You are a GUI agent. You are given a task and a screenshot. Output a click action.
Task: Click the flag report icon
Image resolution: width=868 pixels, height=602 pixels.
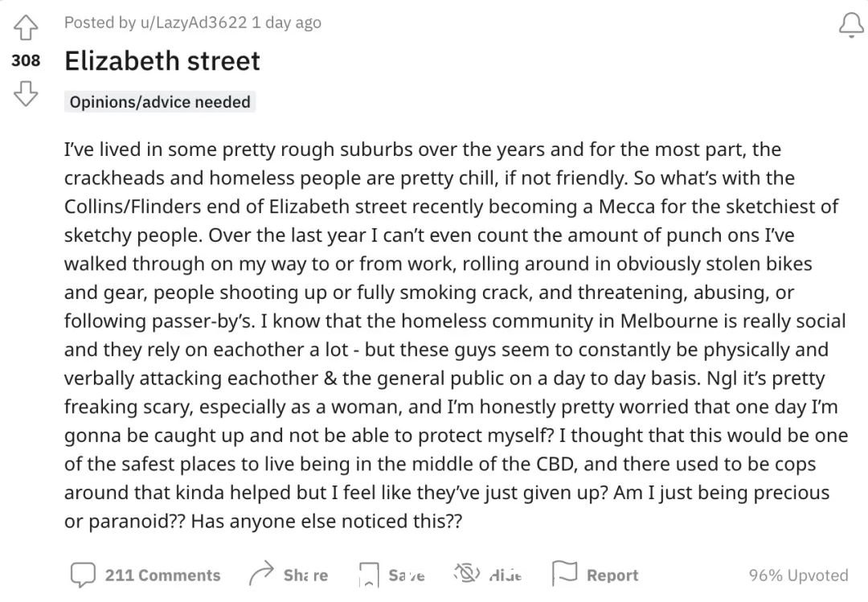(565, 573)
